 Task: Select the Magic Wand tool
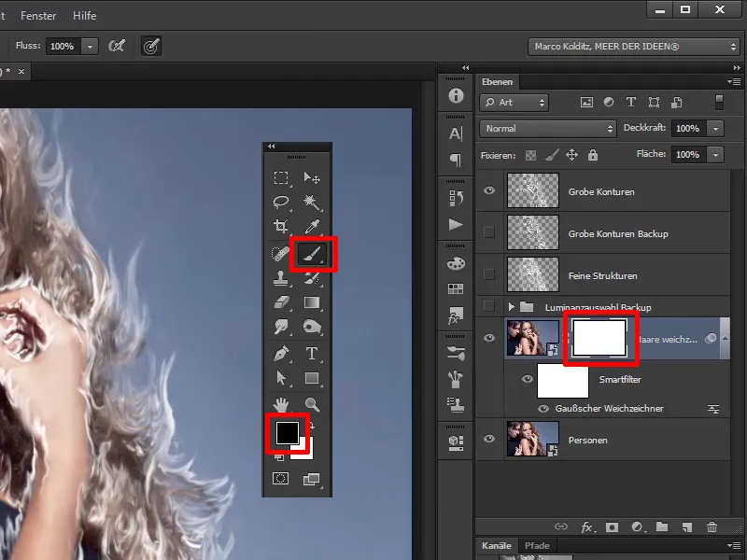pos(312,202)
